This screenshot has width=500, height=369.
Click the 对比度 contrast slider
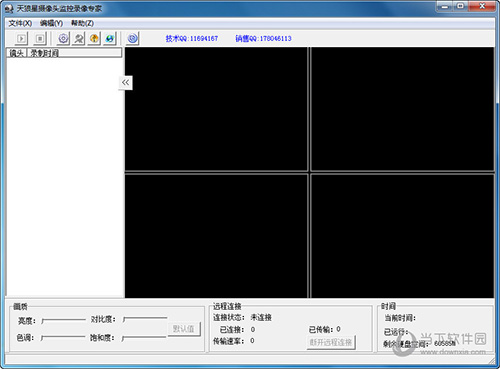(x=145, y=319)
